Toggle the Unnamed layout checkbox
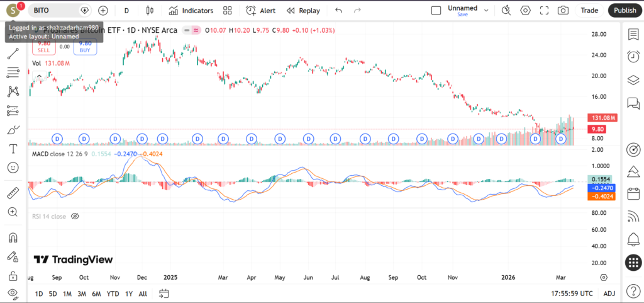Viewport: 644px width, 303px height. (x=436, y=11)
